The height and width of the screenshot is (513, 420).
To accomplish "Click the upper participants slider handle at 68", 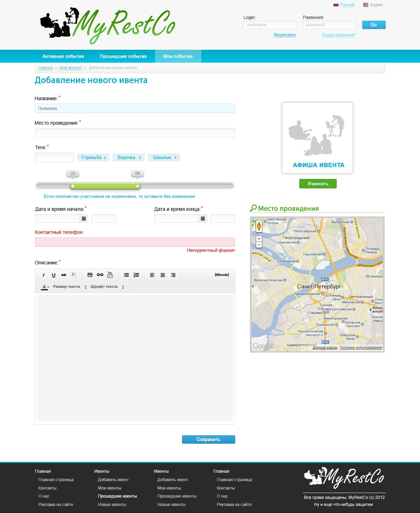I will point(138,186).
